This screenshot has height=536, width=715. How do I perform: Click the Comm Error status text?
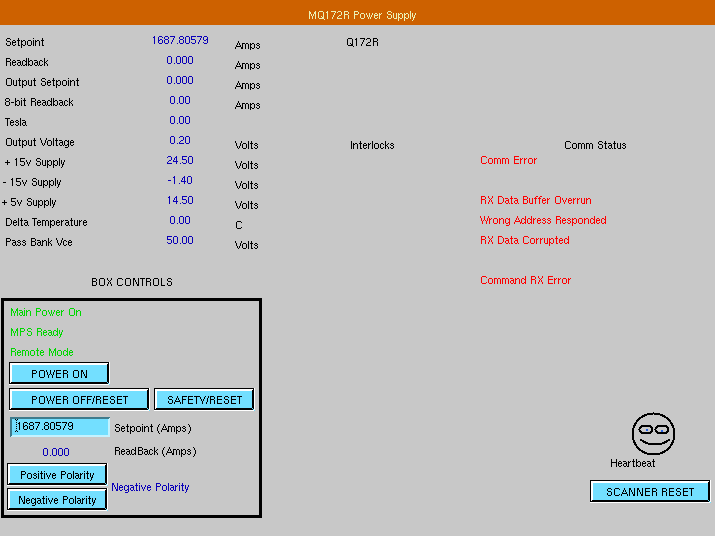pos(508,160)
